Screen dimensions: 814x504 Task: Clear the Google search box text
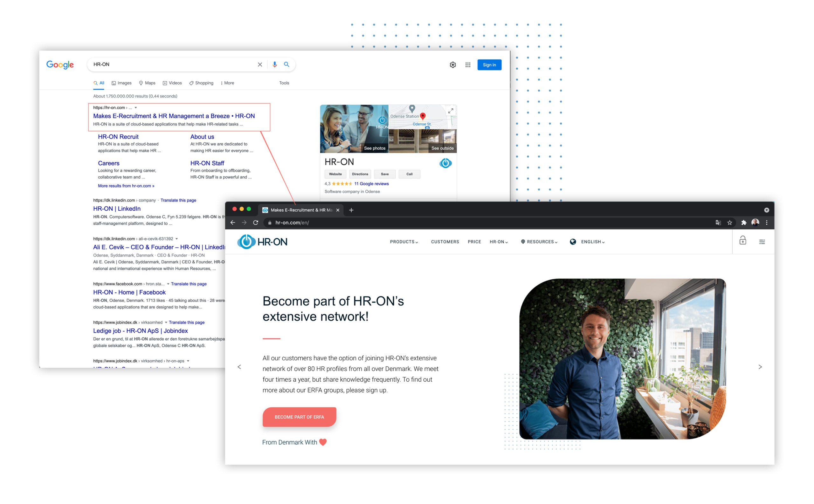pyautogui.click(x=260, y=65)
